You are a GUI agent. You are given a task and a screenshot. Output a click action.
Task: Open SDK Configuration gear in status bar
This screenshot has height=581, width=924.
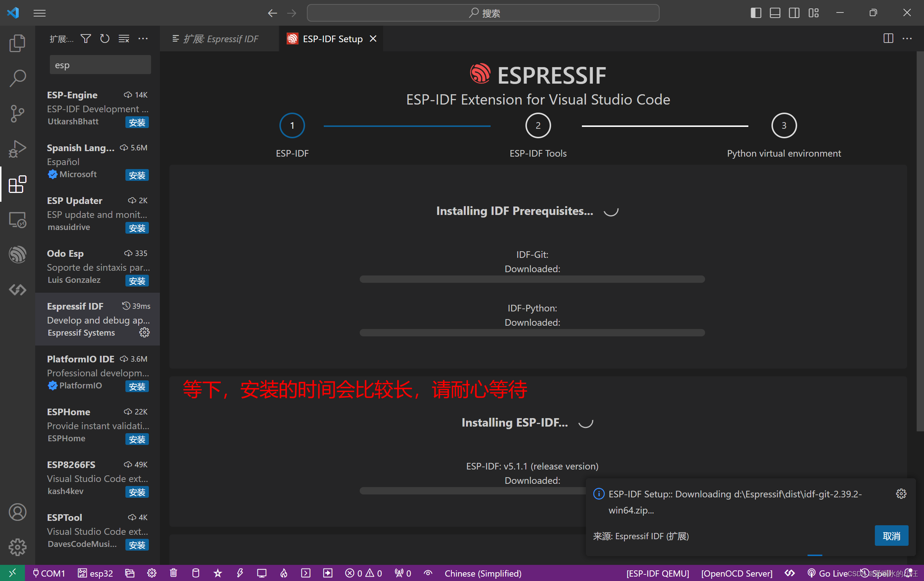152,573
